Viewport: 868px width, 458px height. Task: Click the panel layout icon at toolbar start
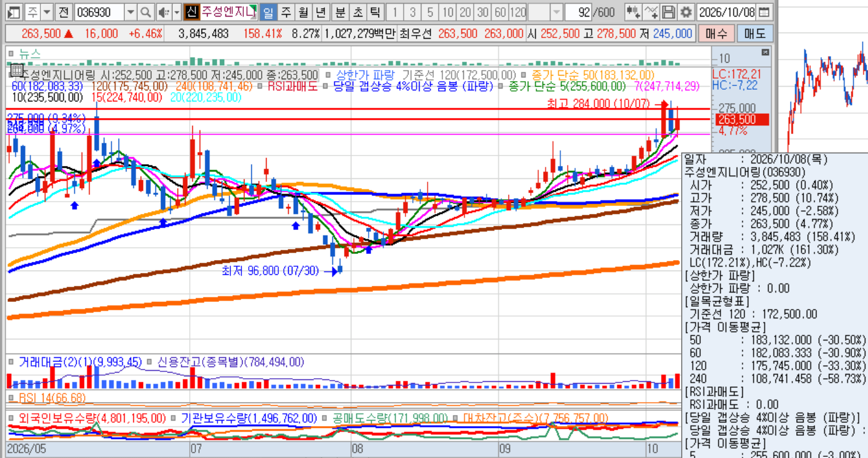(x=13, y=12)
